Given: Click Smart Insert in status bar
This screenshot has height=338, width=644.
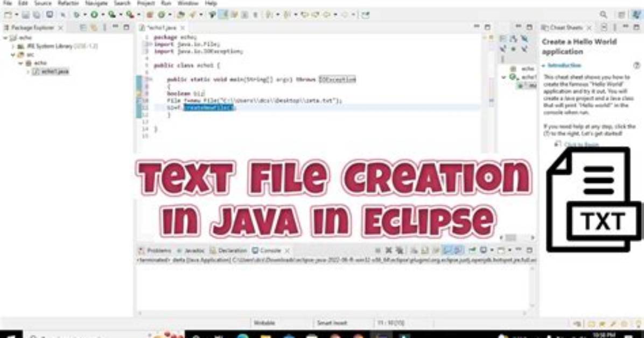Looking at the screenshot, I should [x=332, y=323].
